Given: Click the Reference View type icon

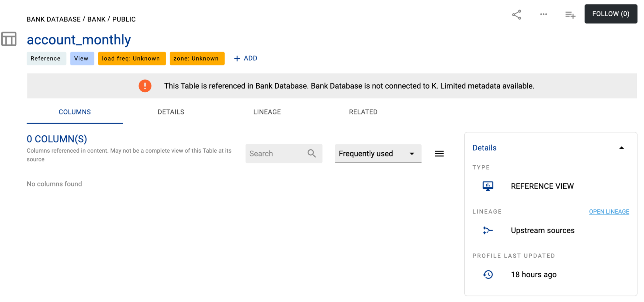Looking at the screenshot, I should pos(488,186).
